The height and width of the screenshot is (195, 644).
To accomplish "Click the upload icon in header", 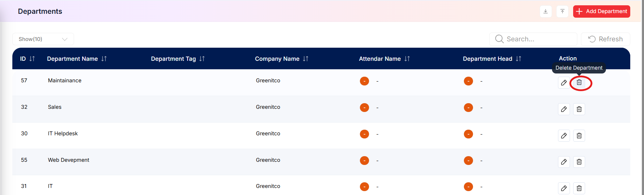I will [x=562, y=11].
